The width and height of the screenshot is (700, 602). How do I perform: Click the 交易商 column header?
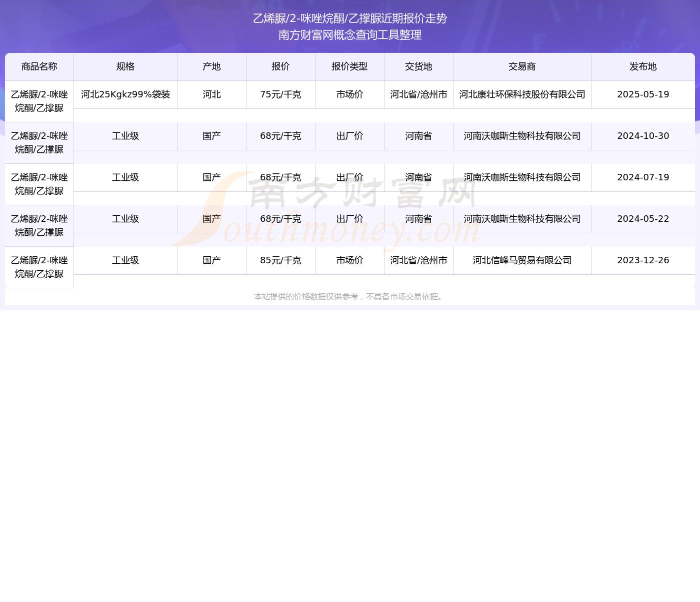click(522, 66)
